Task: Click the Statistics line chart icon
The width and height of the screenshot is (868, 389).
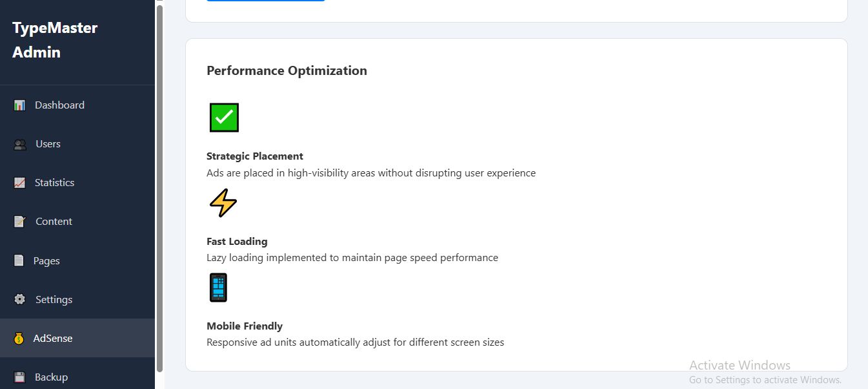Action: [x=19, y=183]
